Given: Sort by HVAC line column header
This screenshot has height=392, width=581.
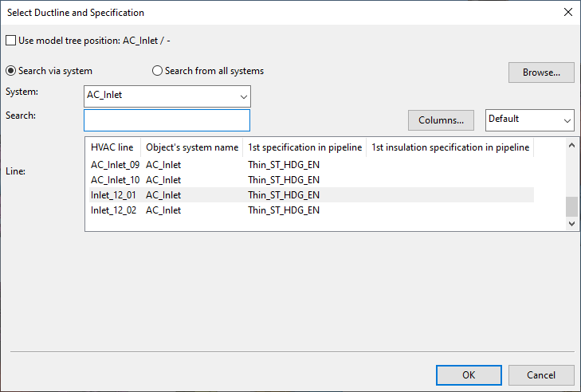Looking at the screenshot, I should (x=112, y=147).
